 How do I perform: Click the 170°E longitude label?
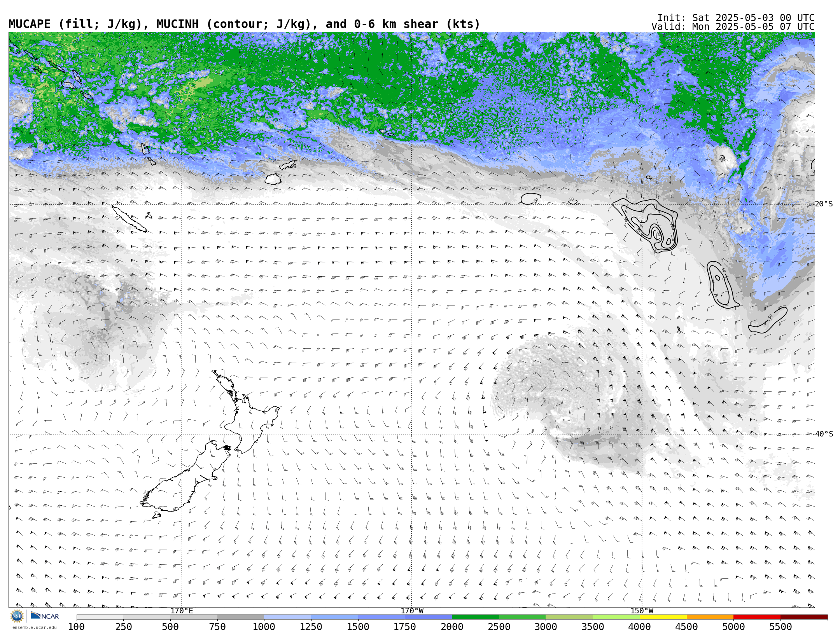182,611
